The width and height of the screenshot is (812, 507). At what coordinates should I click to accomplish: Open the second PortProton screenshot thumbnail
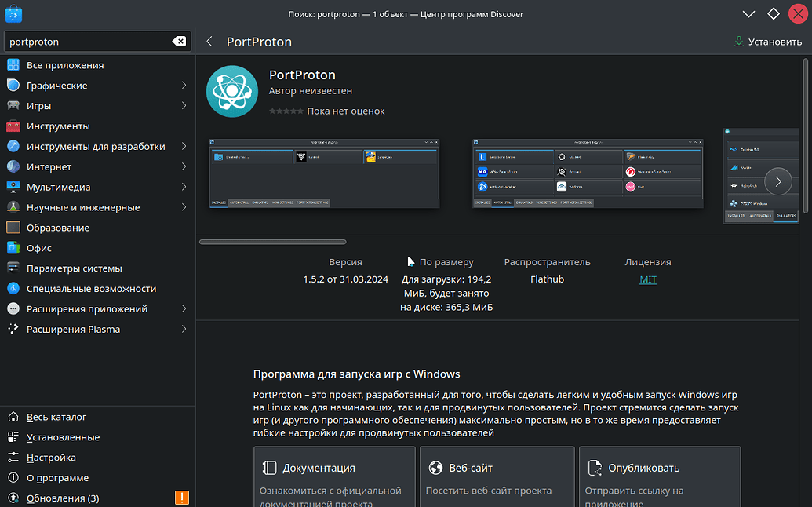(588, 173)
